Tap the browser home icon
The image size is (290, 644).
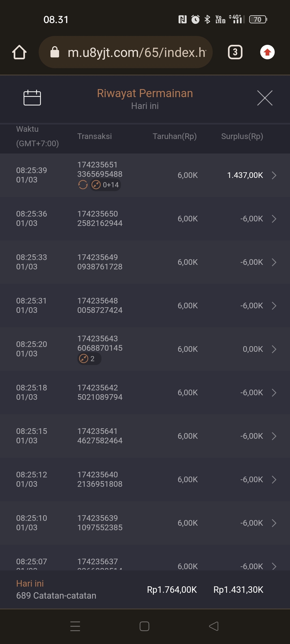19,52
